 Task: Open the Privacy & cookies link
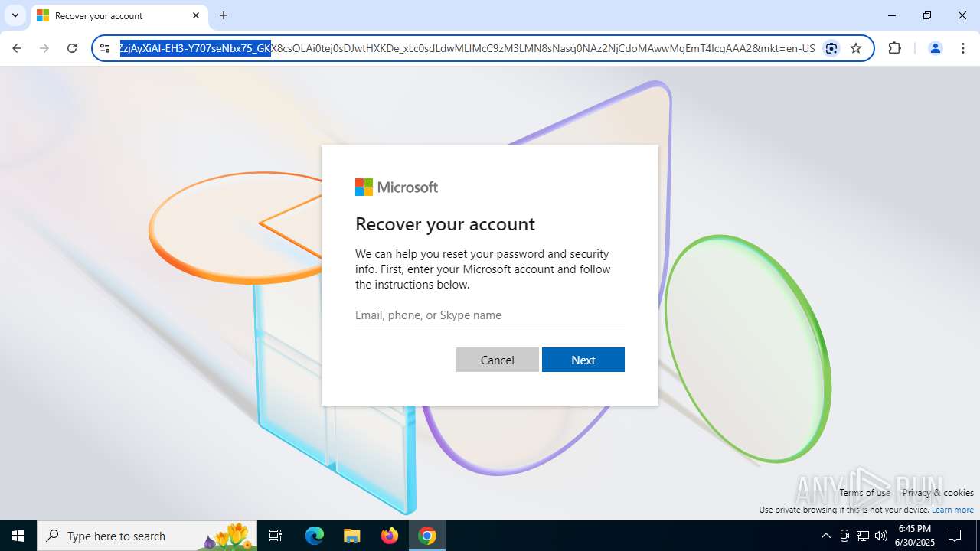pos(938,493)
